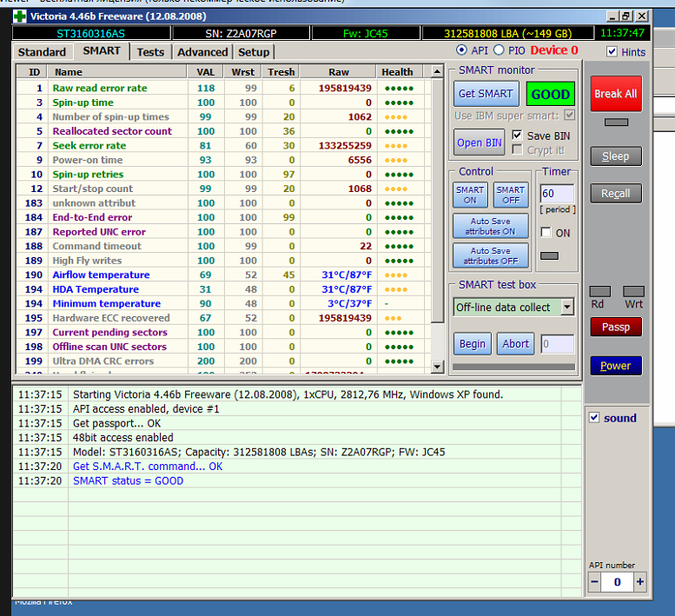This screenshot has height=616, width=675.
Task: Click the timer period input field
Action: pyautogui.click(x=556, y=194)
